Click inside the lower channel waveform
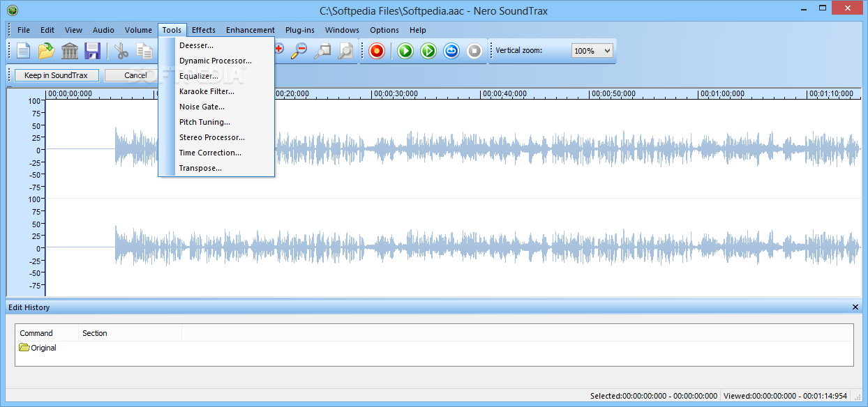The height and width of the screenshot is (407, 868). point(454,247)
